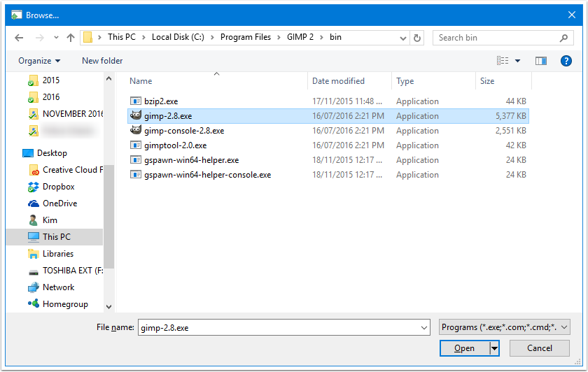Viewport: 588px width, 372px height.
Task: Click the search magnifier icon
Action: point(563,38)
